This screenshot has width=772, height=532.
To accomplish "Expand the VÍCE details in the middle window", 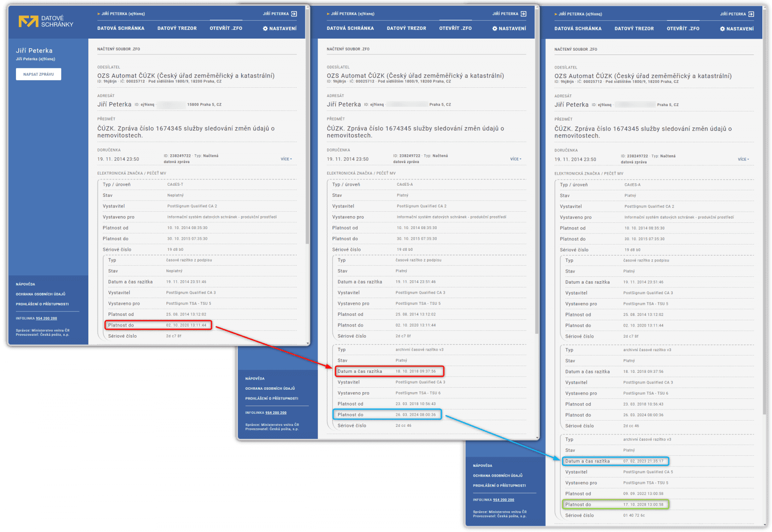I will tap(516, 159).
